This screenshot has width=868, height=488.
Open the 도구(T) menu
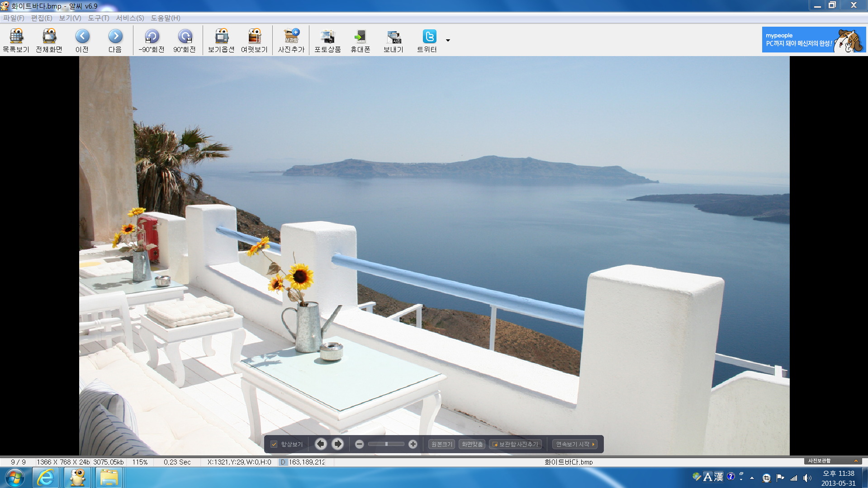pyautogui.click(x=98, y=18)
